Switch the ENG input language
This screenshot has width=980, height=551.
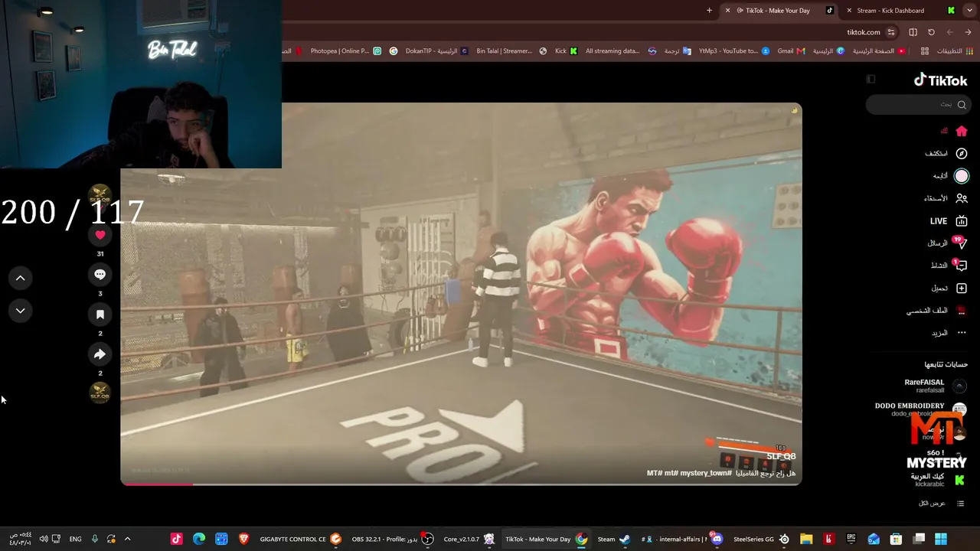click(x=75, y=539)
